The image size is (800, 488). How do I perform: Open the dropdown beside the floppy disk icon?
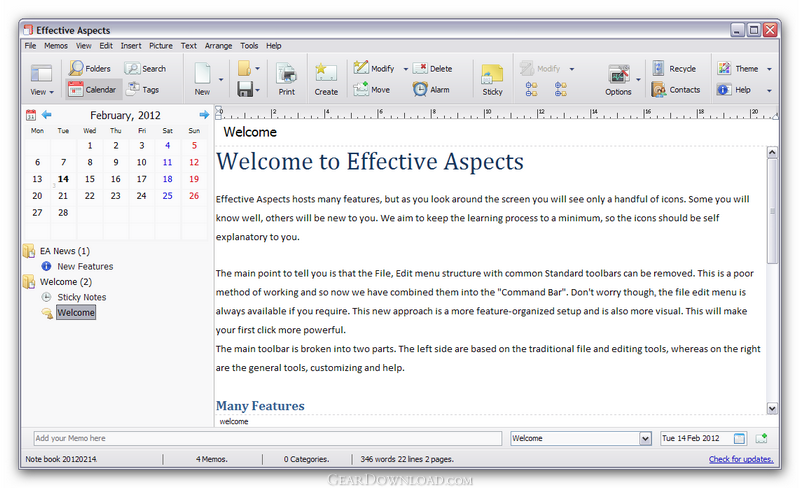tap(258, 90)
